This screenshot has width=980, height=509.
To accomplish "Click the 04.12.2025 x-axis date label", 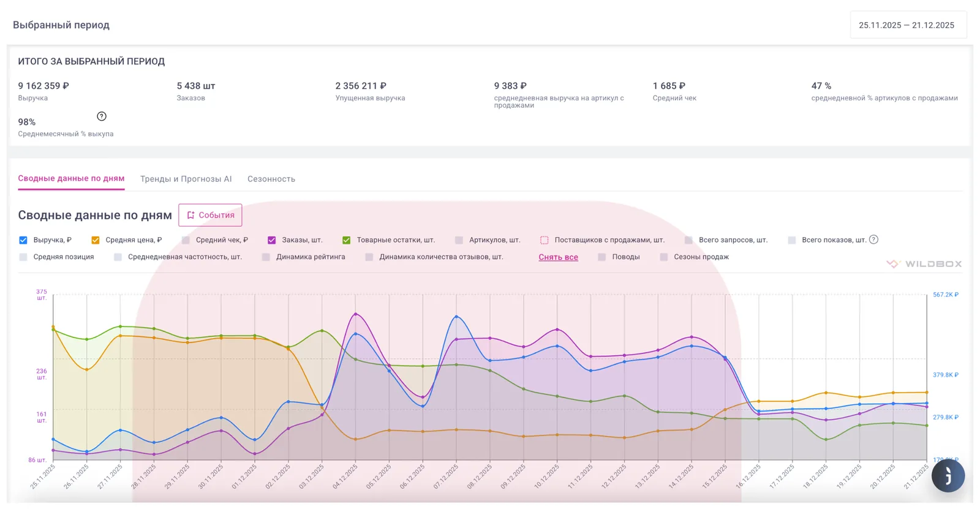I will pyautogui.click(x=345, y=477).
